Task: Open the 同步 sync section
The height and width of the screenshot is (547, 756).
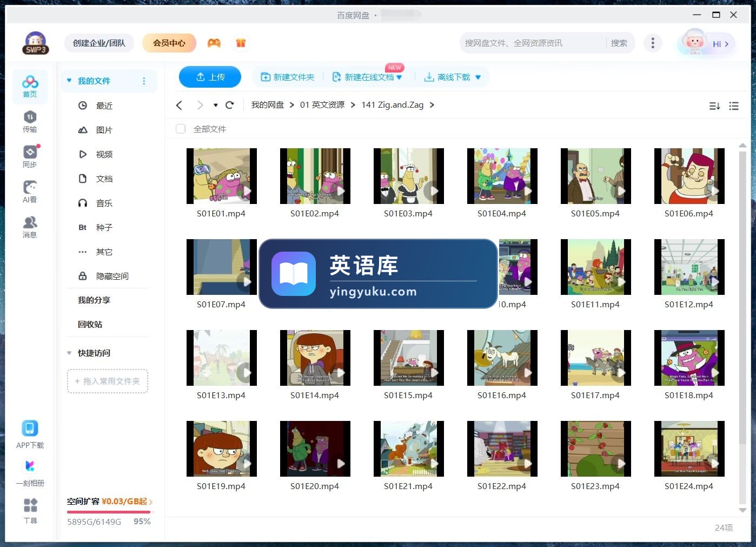Action: coord(30,157)
